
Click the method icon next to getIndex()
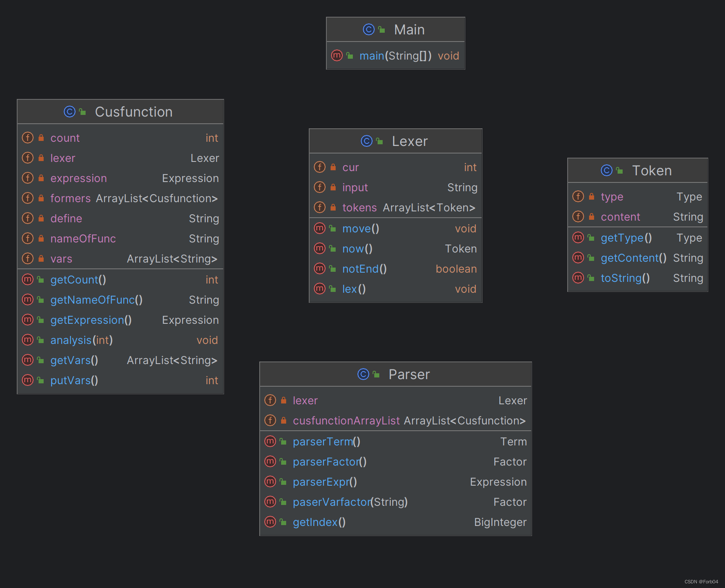270,522
